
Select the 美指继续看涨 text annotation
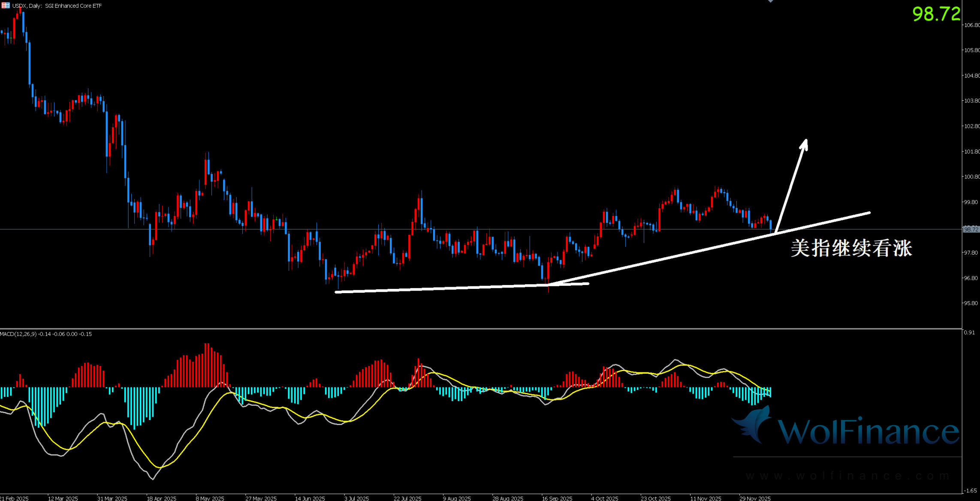(x=851, y=248)
